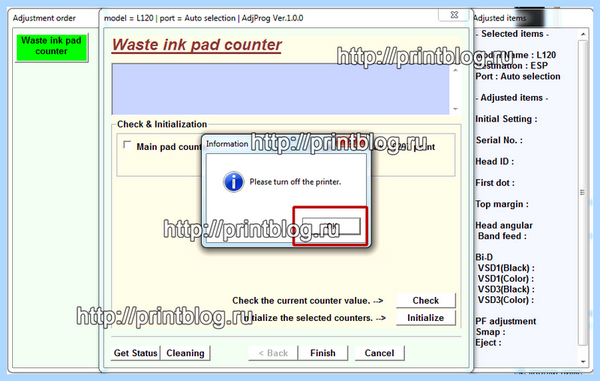
Task: Click the 'VSD1(Black) :' entry
Action: point(506,268)
